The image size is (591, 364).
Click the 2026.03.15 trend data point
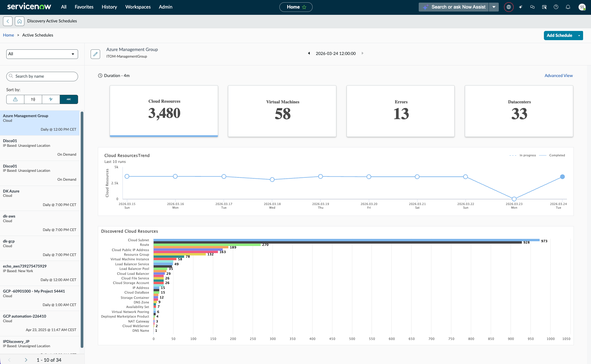pos(127,176)
